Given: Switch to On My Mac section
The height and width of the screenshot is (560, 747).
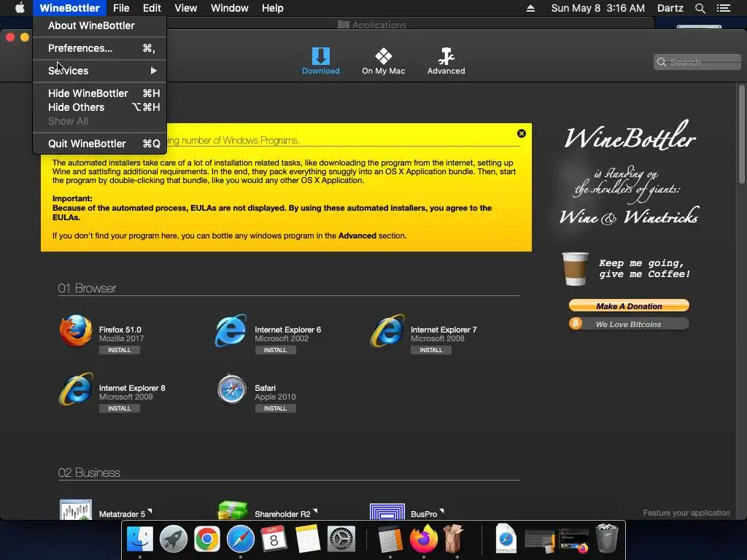Looking at the screenshot, I should (384, 62).
